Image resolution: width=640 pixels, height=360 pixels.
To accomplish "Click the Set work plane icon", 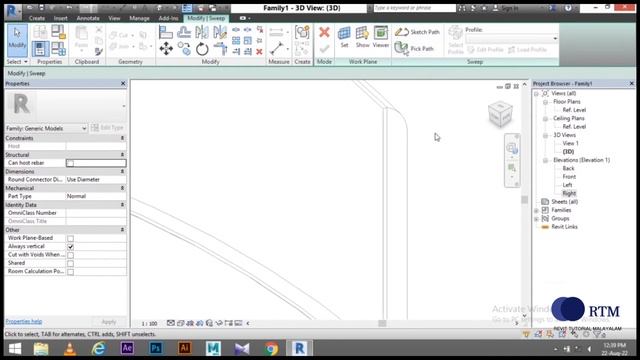I will (x=344, y=37).
